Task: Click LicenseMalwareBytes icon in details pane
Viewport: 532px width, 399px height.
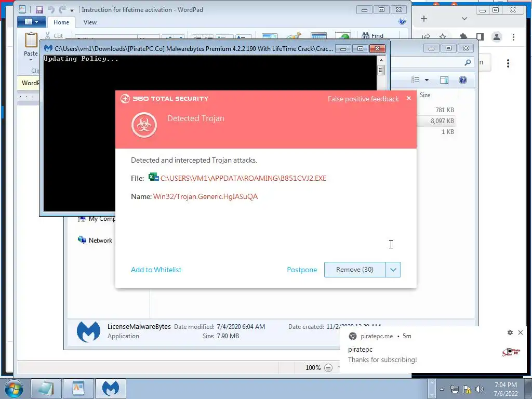Action: pyautogui.click(x=88, y=331)
